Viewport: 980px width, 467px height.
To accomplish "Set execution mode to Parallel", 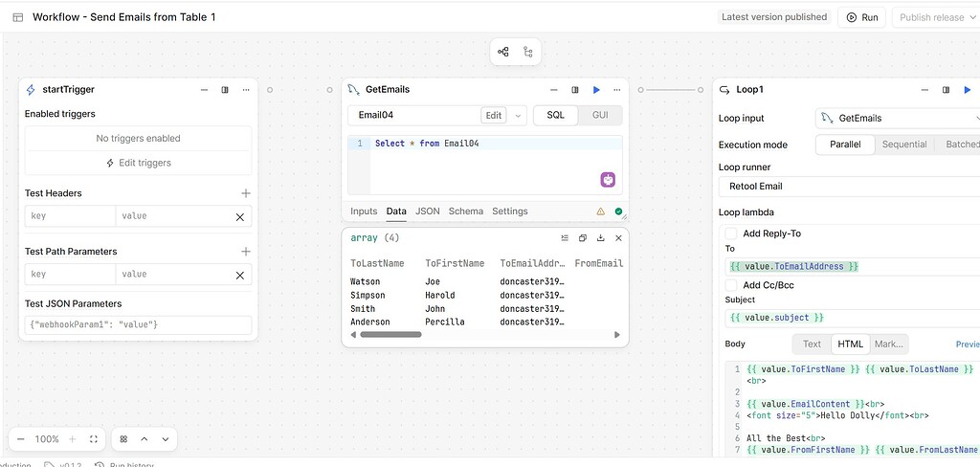I will [x=845, y=145].
